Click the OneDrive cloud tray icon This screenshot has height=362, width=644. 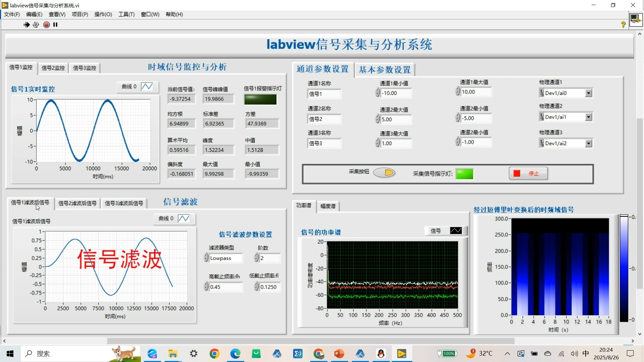(x=548, y=354)
